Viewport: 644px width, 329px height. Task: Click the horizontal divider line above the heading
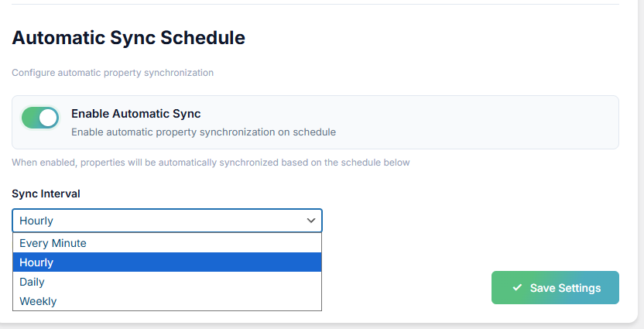point(310,4)
